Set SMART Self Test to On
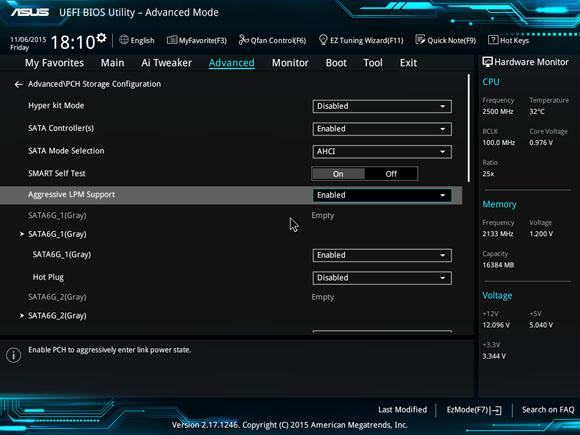580x435 pixels. (338, 174)
